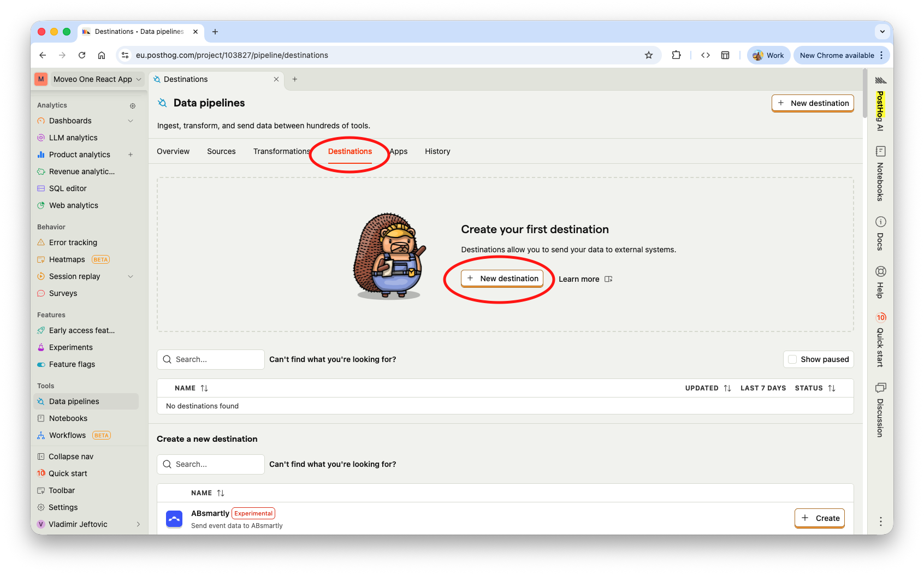This screenshot has height=575, width=924.
Task: Close the Destinations scene tab
Action: (276, 79)
